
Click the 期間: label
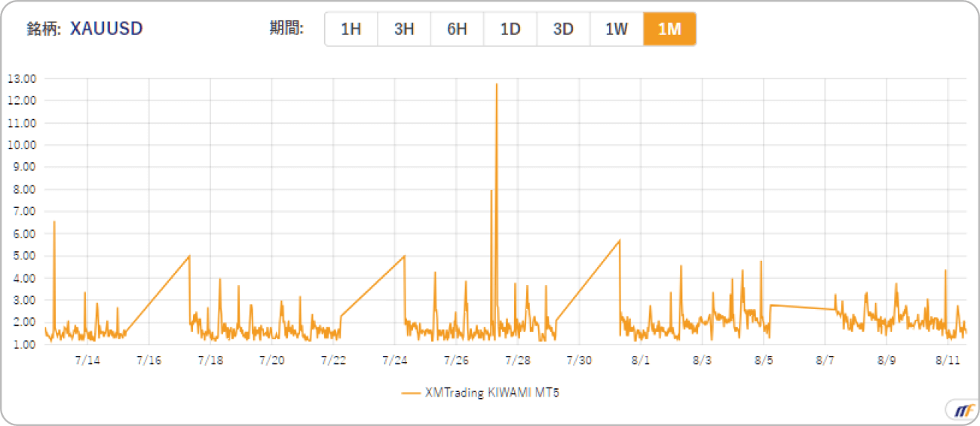pyautogui.click(x=286, y=29)
